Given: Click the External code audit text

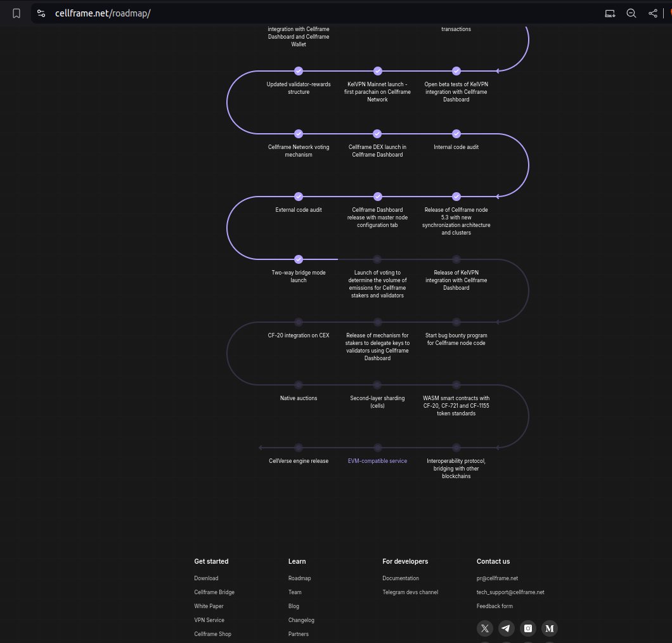Looking at the screenshot, I should (x=299, y=210).
